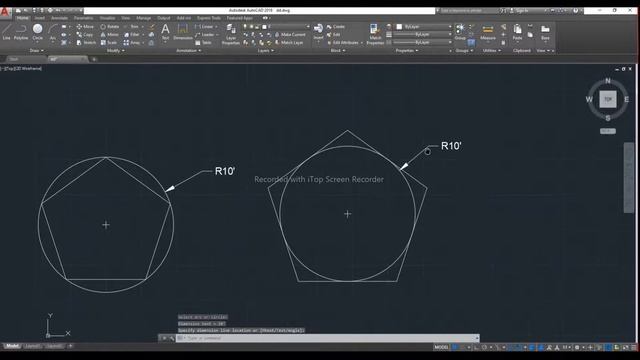Expand the Utilities panel

point(492,51)
